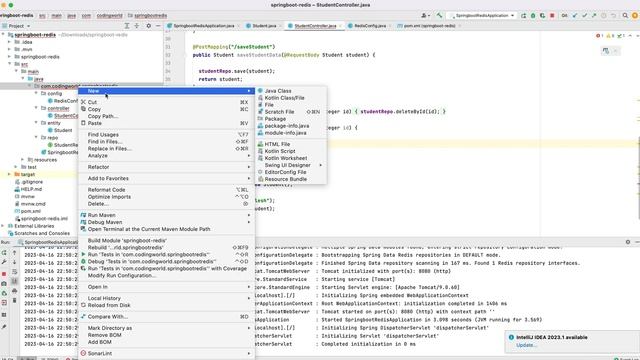The image size is (640, 360).
Task: Click the Run with Coverage icon in top toolbar
Action: (x=542, y=16)
